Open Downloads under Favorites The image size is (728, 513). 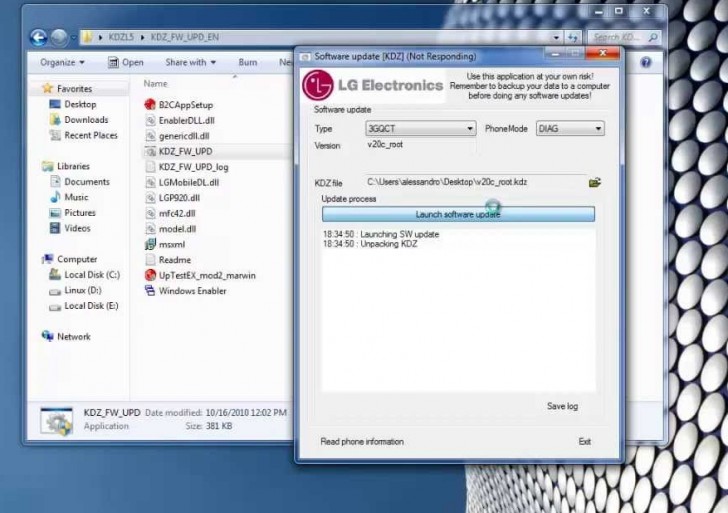(x=86, y=120)
